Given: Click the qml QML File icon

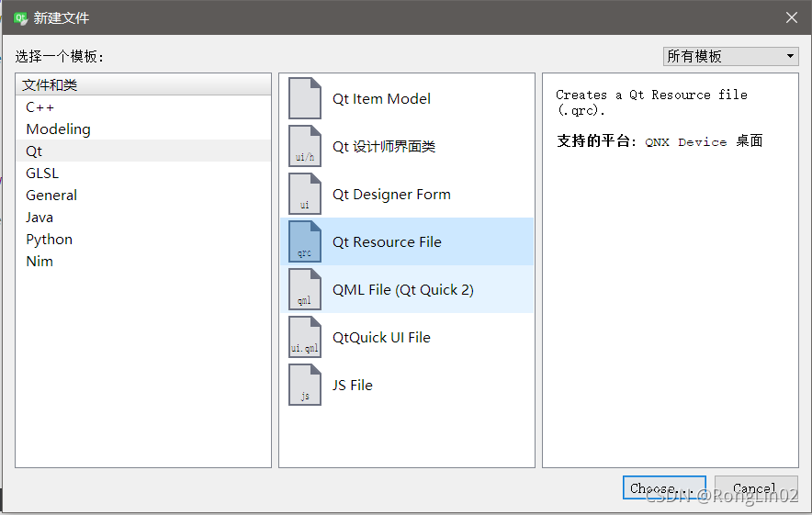Looking at the screenshot, I should tap(305, 289).
